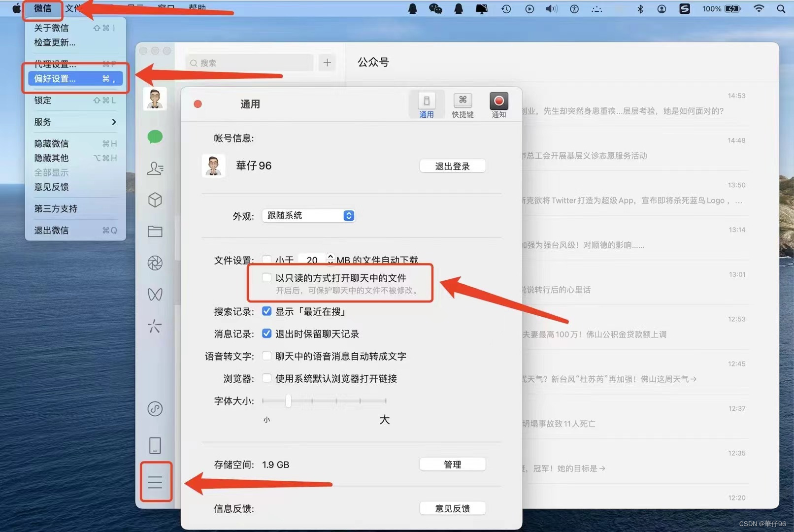Switch to the 快捷键 preferences tab
Screen dimensions: 794x532
463,105
